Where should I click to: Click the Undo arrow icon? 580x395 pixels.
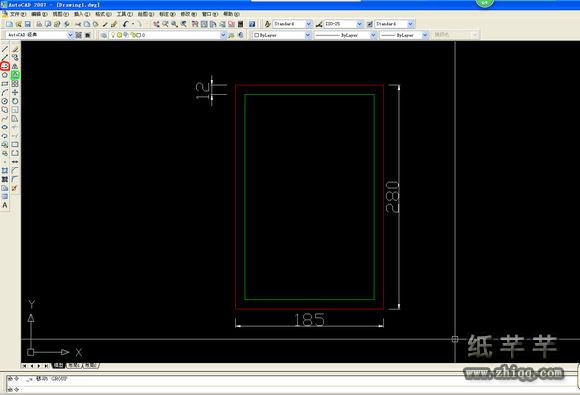pos(125,24)
